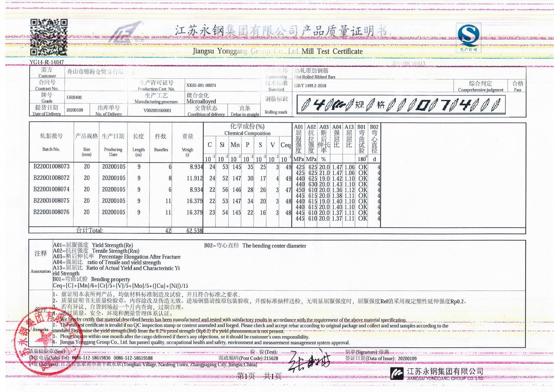Click the B02 bending diameter column header
Viewport: 554px width, 392px height.
coord(374,139)
